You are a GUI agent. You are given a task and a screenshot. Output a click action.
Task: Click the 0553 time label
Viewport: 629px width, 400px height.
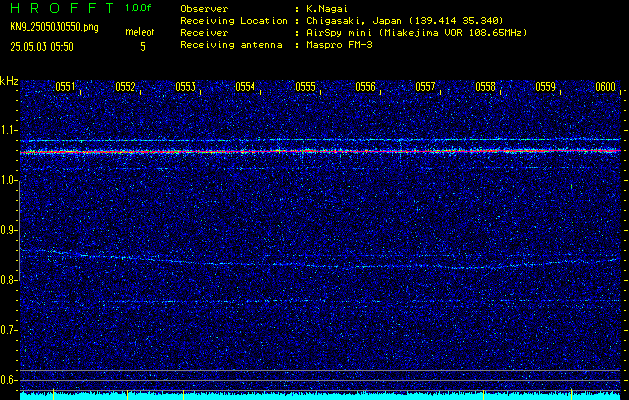(x=185, y=87)
